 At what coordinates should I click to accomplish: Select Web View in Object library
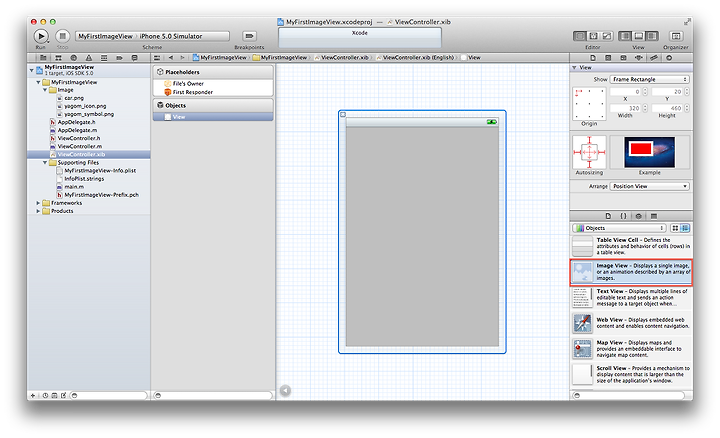631,323
